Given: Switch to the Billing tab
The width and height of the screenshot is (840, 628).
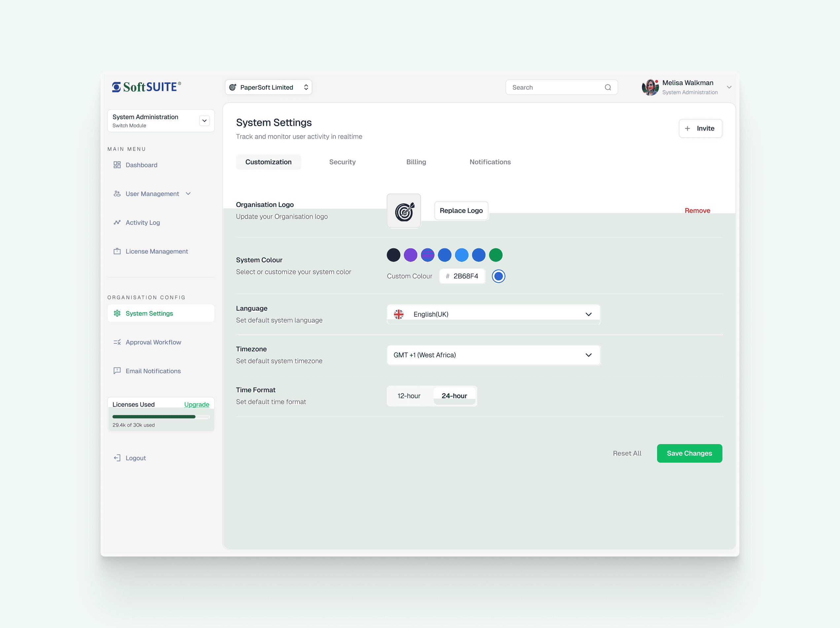Looking at the screenshot, I should (x=416, y=162).
